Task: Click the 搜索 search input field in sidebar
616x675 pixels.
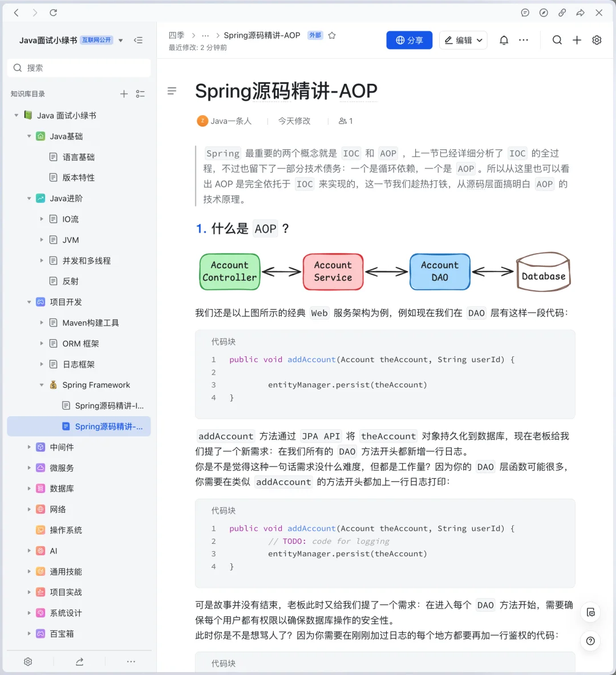Action: coord(79,67)
